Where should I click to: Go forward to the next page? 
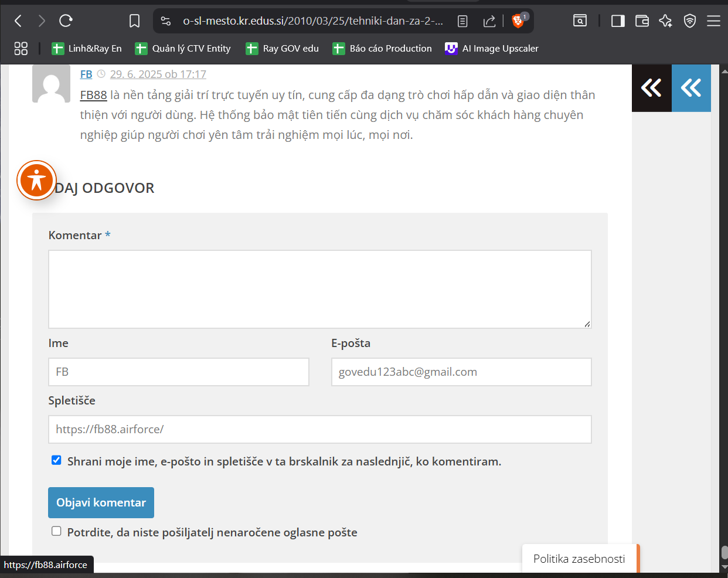click(42, 21)
